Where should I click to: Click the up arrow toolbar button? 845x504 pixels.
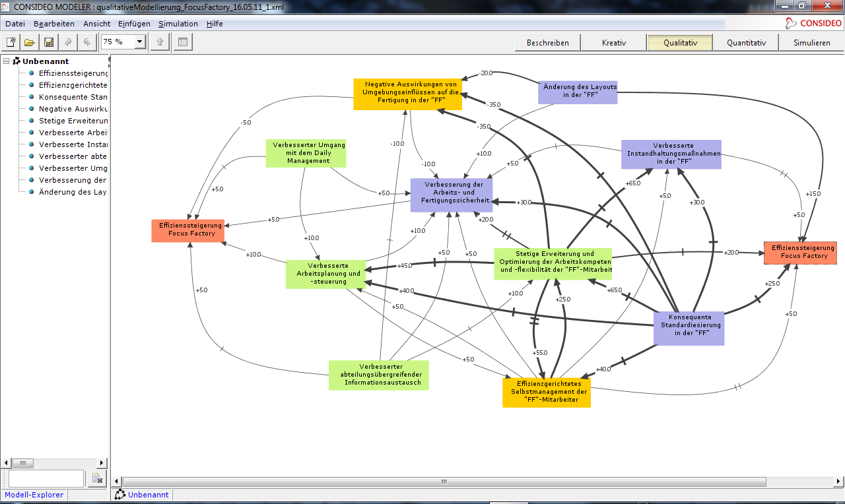(x=160, y=42)
